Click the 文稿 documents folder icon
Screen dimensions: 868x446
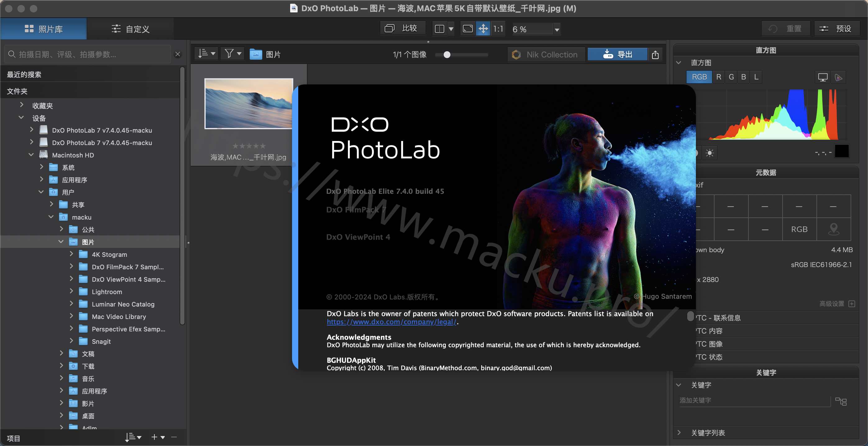coord(73,354)
